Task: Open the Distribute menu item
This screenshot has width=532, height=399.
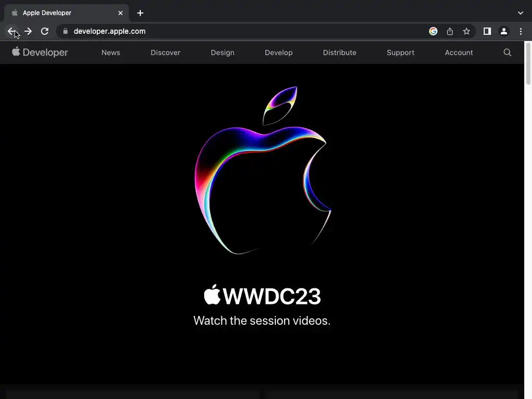Action: pos(340,52)
